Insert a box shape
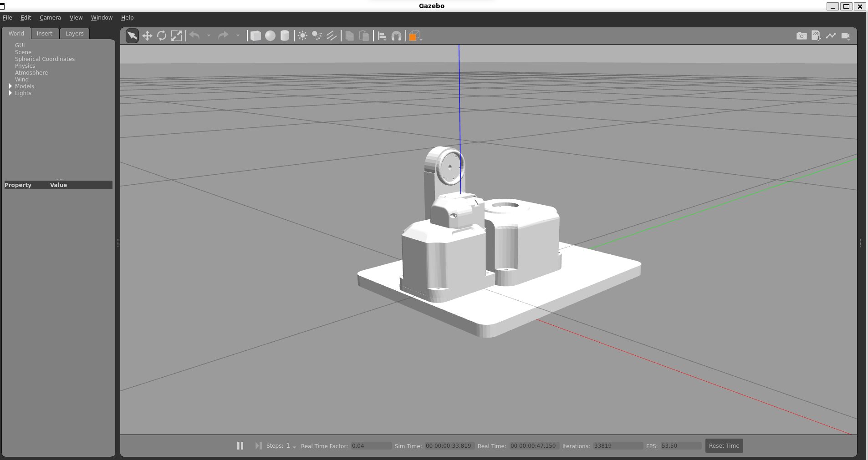This screenshot has width=868, height=460. pos(255,36)
